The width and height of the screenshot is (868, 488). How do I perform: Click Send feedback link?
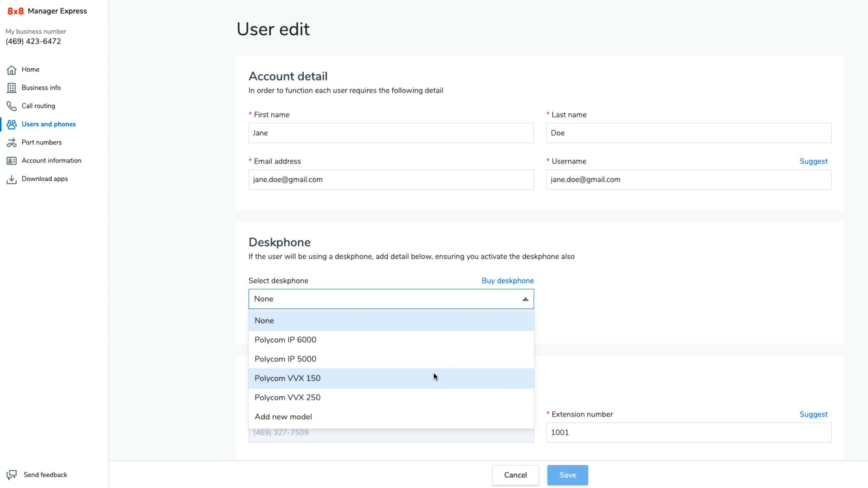coord(45,475)
